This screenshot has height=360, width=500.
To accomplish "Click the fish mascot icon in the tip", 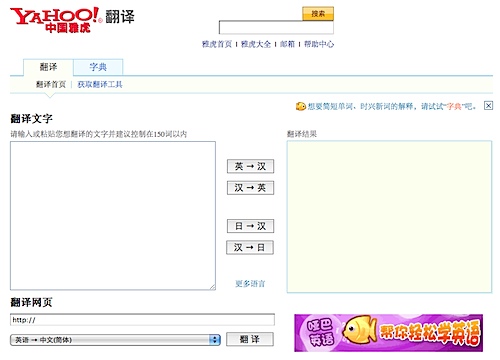I will (301, 106).
